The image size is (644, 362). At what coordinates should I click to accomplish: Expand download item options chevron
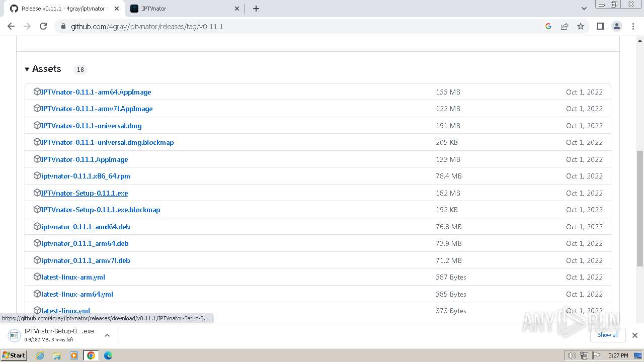point(107,335)
